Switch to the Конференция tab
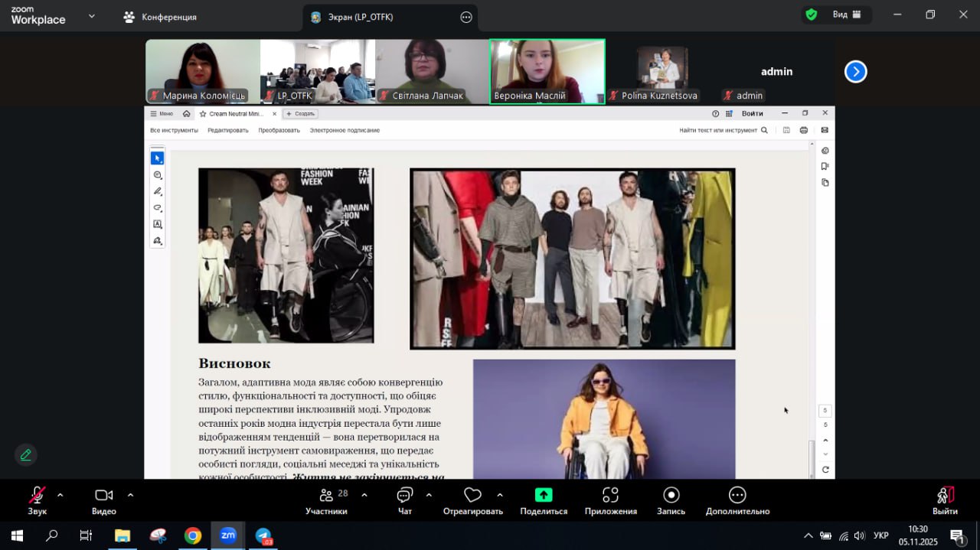 160,17
